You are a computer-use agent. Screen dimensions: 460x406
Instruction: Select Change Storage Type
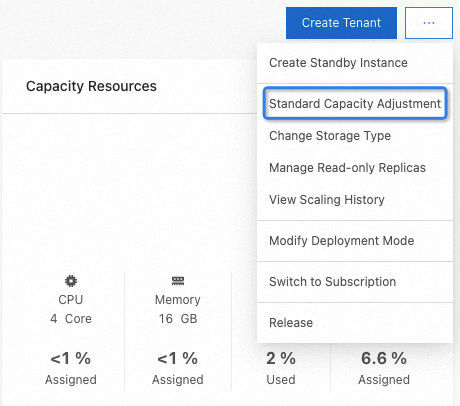(355, 136)
